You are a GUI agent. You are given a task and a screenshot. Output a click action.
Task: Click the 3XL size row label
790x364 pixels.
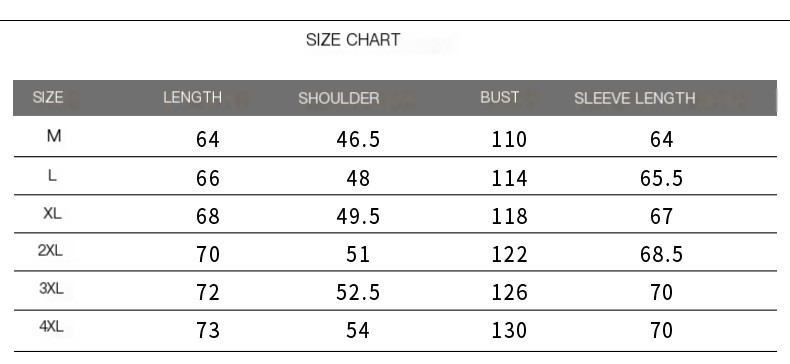[x=51, y=289]
